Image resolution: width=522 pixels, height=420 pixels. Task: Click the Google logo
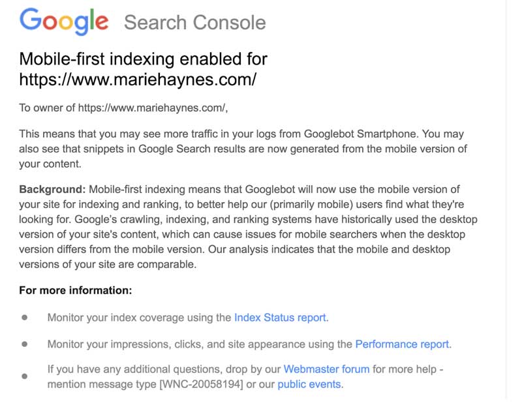[64, 22]
